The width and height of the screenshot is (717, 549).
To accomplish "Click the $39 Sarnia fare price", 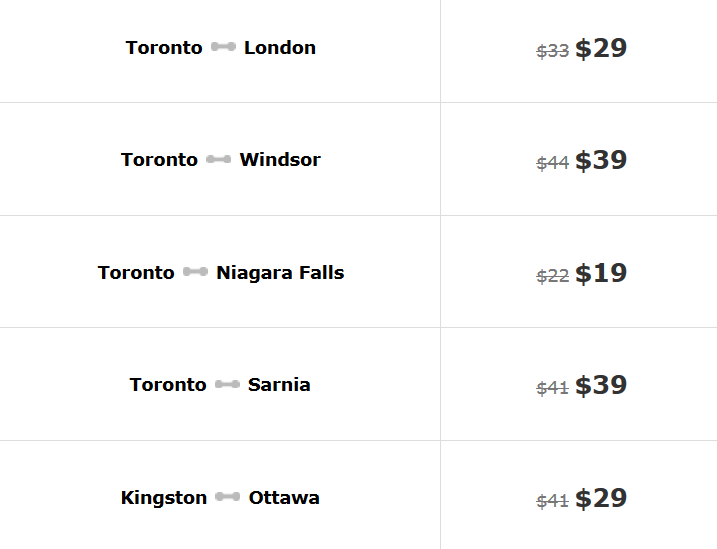I will 601,385.
